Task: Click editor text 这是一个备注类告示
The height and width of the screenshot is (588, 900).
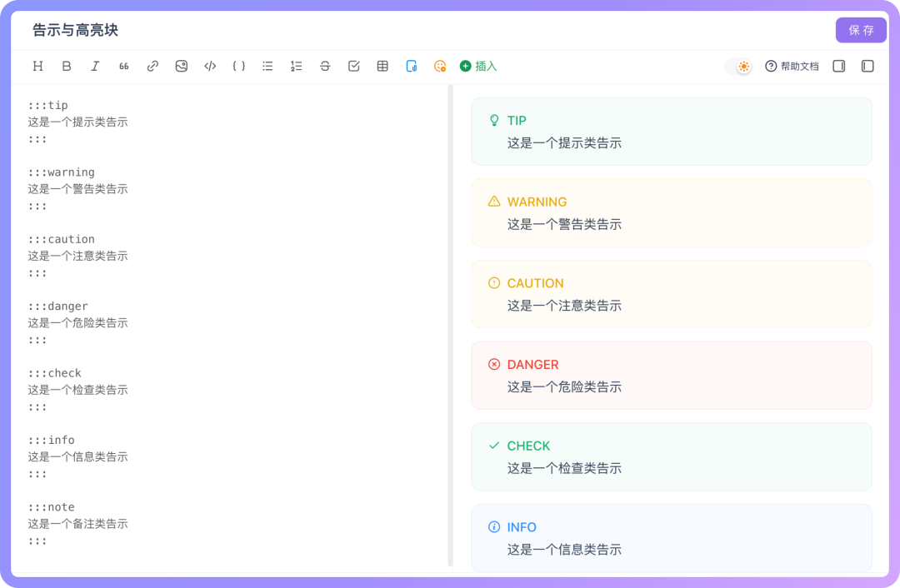Action: [78, 524]
